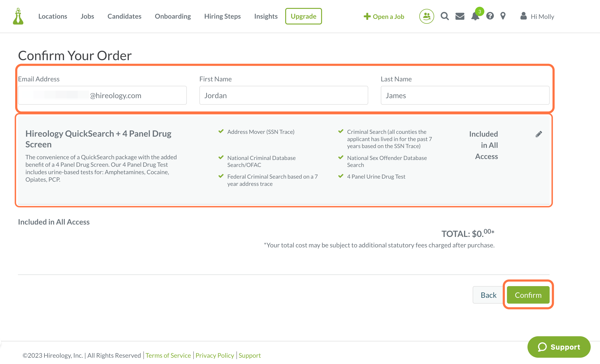Confirm the order with Confirm button
This screenshot has height=364, width=600.
click(x=528, y=295)
